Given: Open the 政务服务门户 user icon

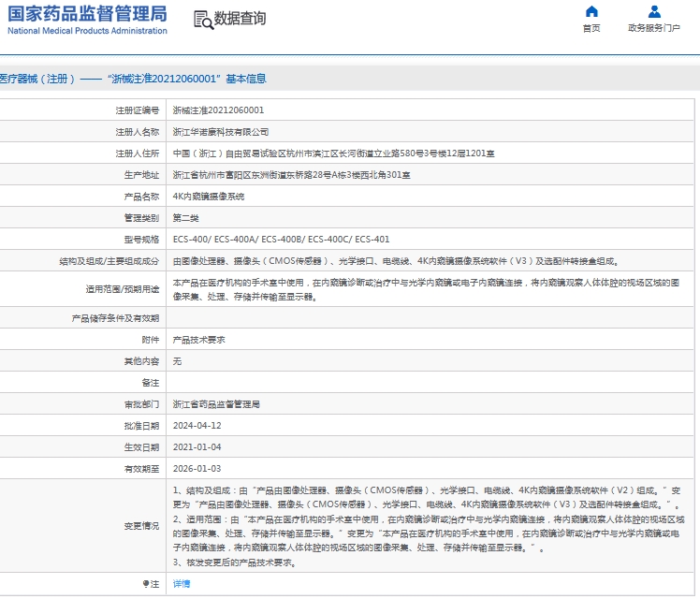Looking at the screenshot, I should [x=654, y=11].
